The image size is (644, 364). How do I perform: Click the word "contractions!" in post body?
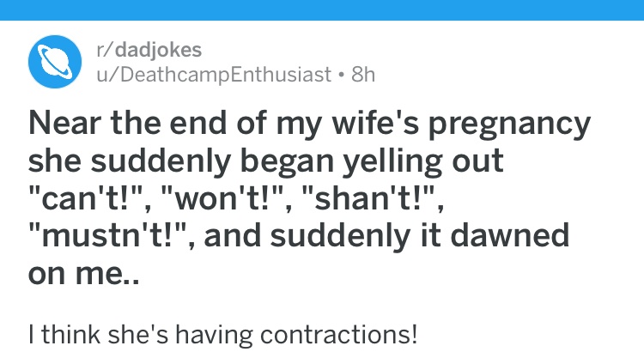339,335
